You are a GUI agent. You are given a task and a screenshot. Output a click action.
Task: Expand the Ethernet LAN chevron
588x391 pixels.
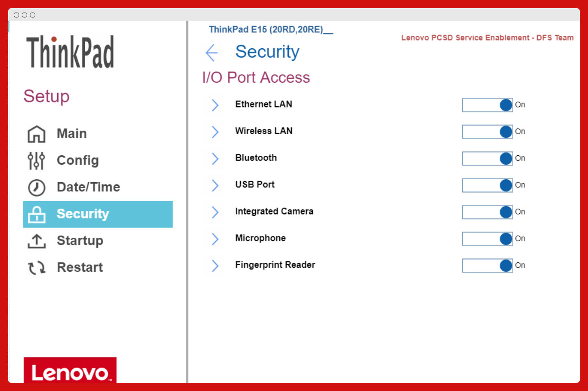pyautogui.click(x=215, y=105)
